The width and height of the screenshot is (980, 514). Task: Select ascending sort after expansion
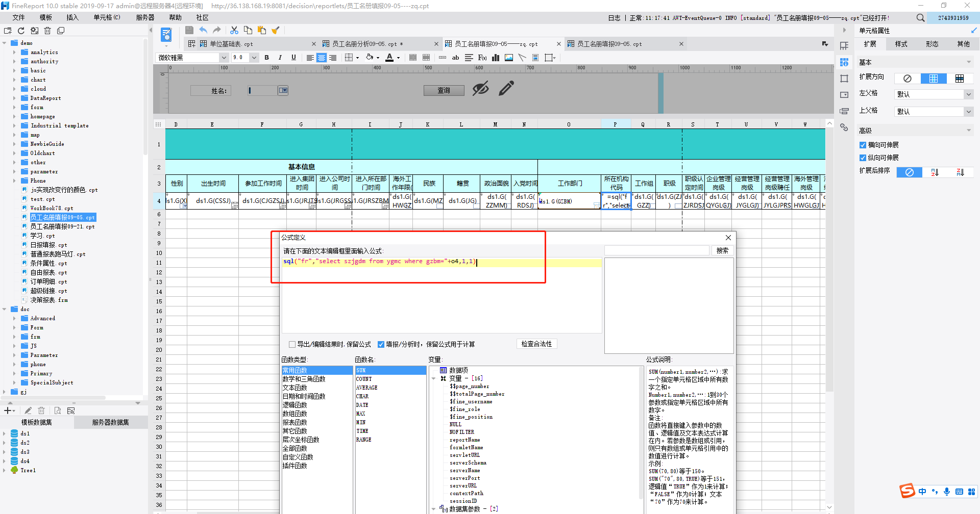(935, 172)
